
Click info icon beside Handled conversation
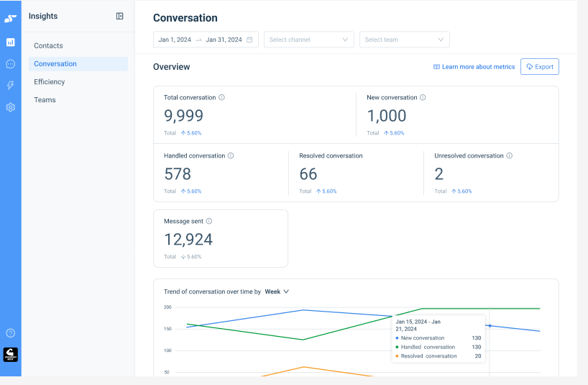pos(231,155)
